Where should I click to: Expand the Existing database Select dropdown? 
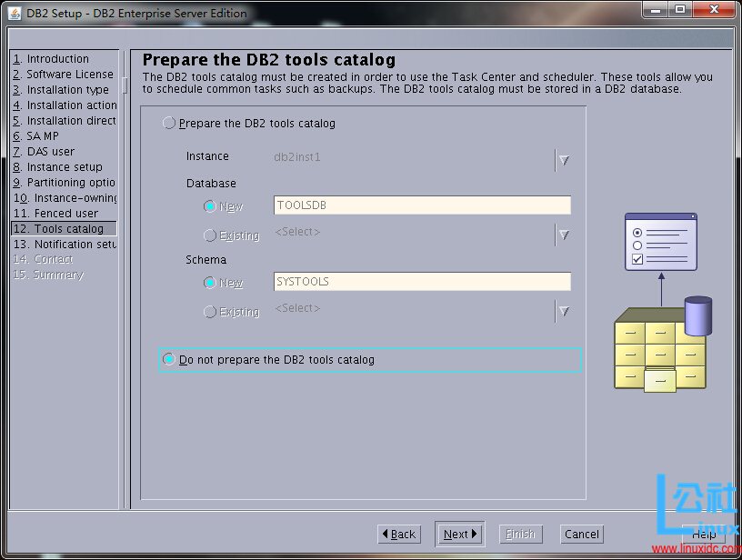point(563,235)
